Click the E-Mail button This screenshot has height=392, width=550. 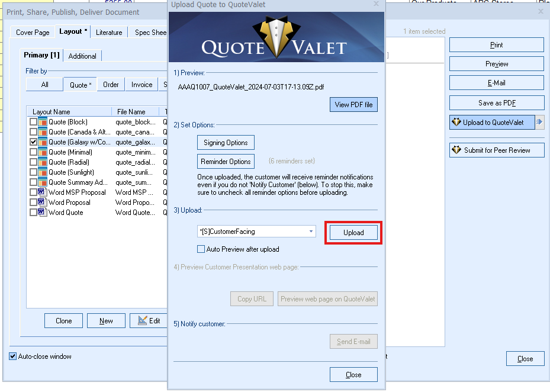point(497,83)
